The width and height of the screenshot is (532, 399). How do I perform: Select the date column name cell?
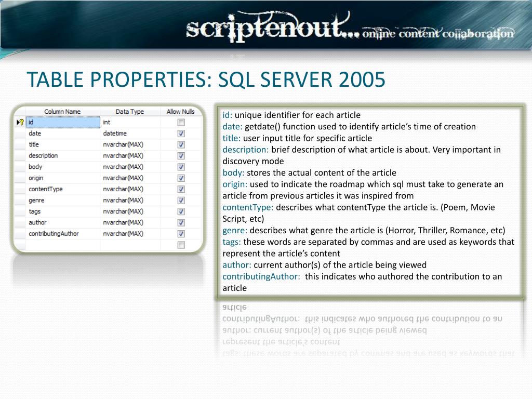(x=63, y=134)
